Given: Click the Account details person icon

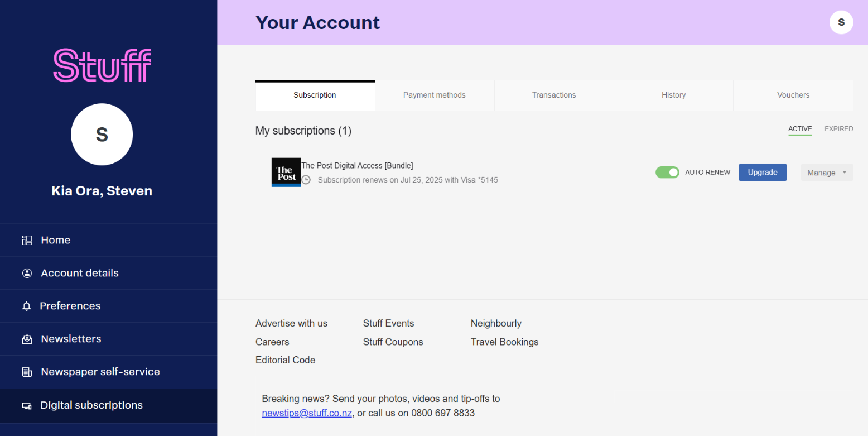Looking at the screenshot, I should coord(27,273).
